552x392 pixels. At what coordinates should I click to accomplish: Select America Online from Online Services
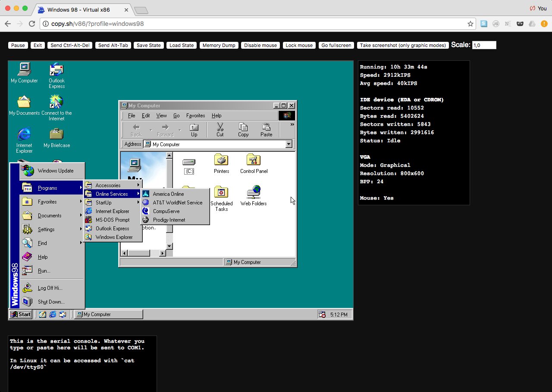[x=168, y=194]
